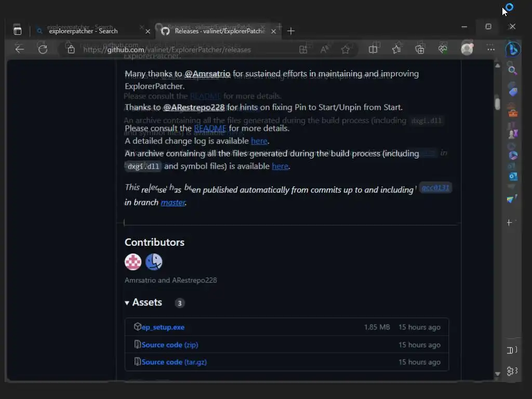
Task: Open the Bing Copilot sidebar button
Action: pos(513,49)
